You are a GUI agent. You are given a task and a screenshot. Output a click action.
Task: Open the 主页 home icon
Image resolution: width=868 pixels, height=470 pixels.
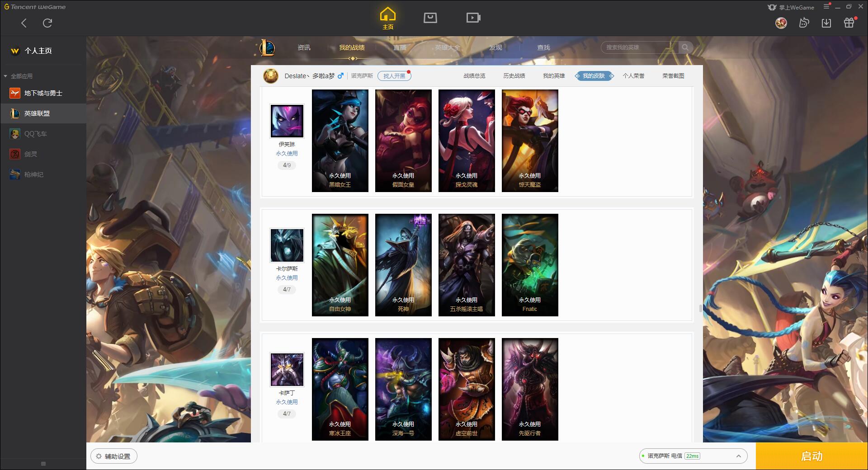pyautogui.click(x=388, y=19)
